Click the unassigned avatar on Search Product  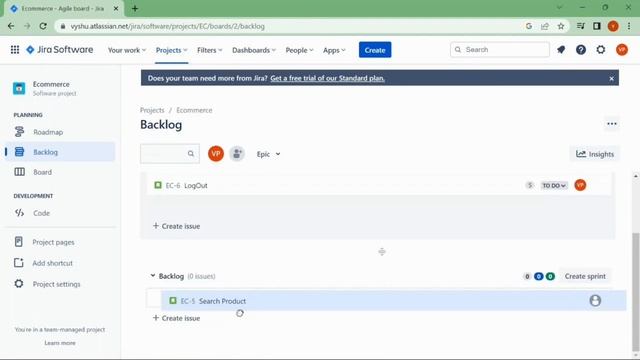(595, 301)
